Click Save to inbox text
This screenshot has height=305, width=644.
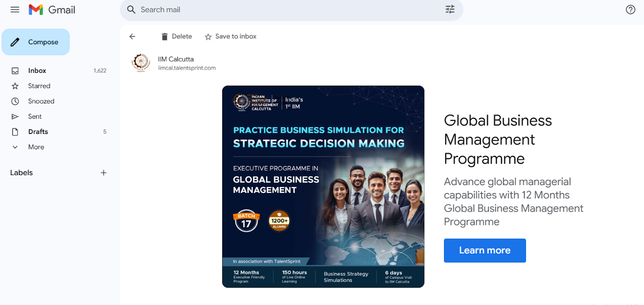click(x=236, y=36)
